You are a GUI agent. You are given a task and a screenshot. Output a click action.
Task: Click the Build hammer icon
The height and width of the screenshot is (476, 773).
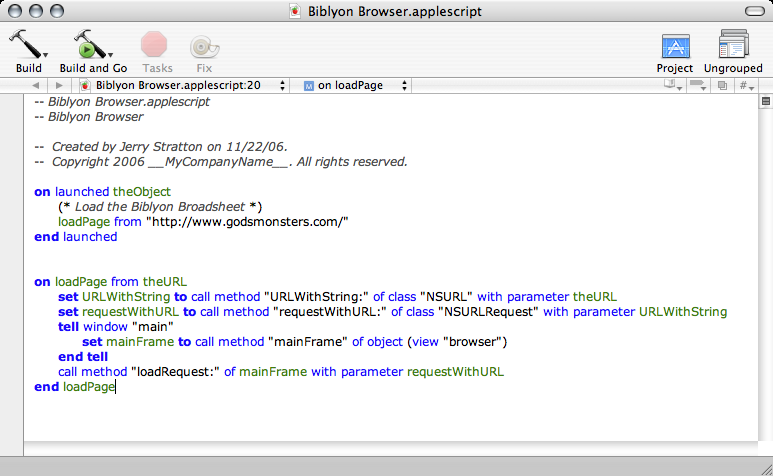click(25, 45)
